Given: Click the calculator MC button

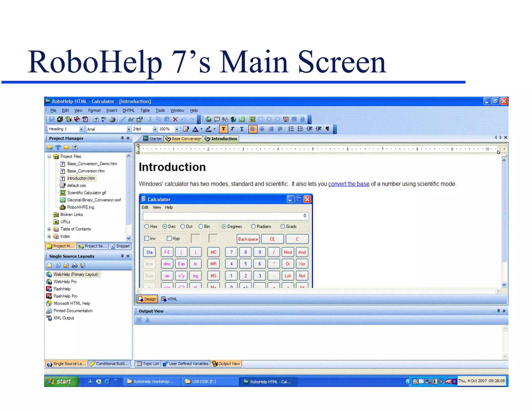Looking at the screenshot, I should click(214, 252).
